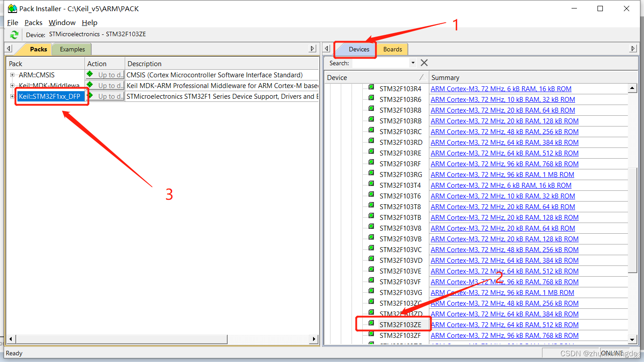Click in the device Search field
Image resolution: width=644 pixels, height=362 pixels.
tap(381, 63)
